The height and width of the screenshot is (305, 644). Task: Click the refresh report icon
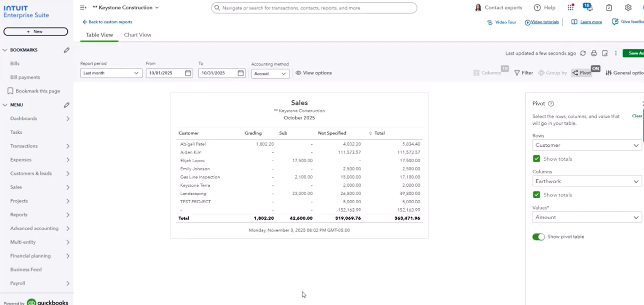pyautogui.click(x=583, y=53)
